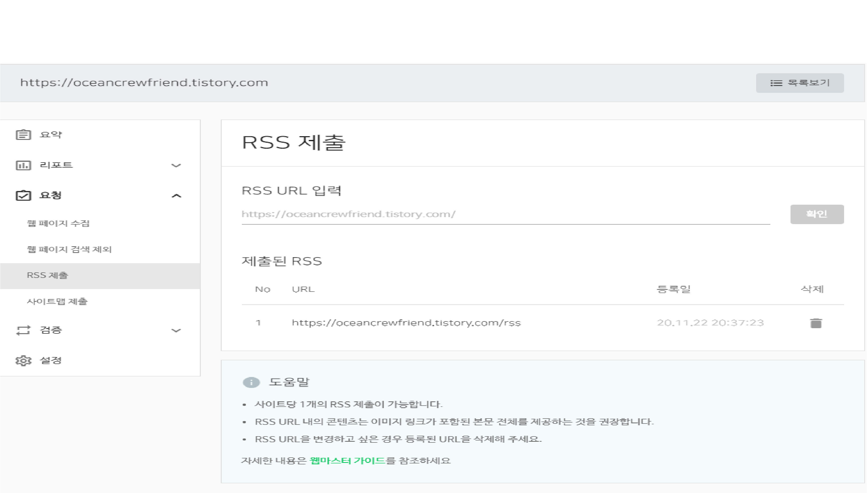Open the 웹마스터 가이드 link
868x493 pixels.
(x=347, y=460)
